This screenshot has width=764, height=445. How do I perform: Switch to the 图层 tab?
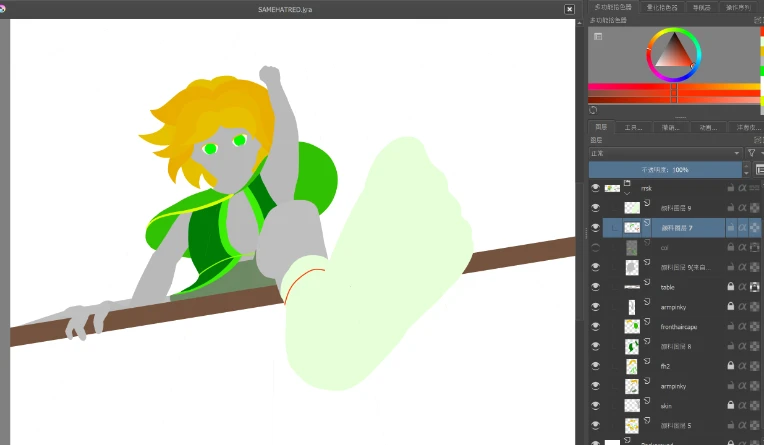coord(601,127)
